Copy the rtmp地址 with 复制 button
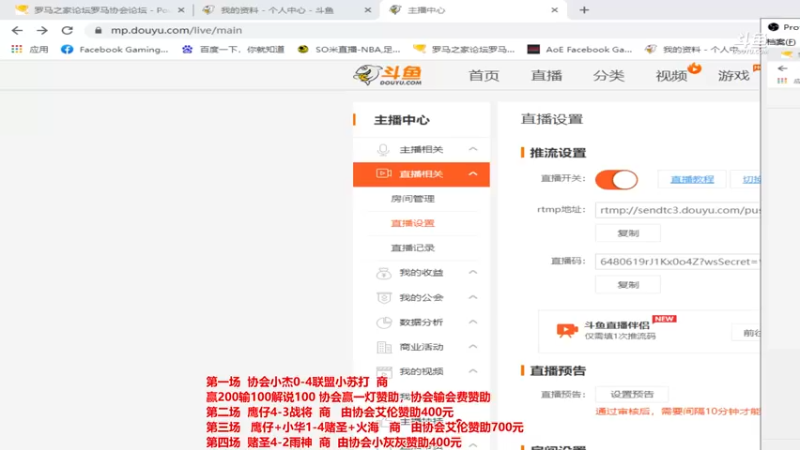The width and height of the screenshot is (800, 450). click(628, 233)
